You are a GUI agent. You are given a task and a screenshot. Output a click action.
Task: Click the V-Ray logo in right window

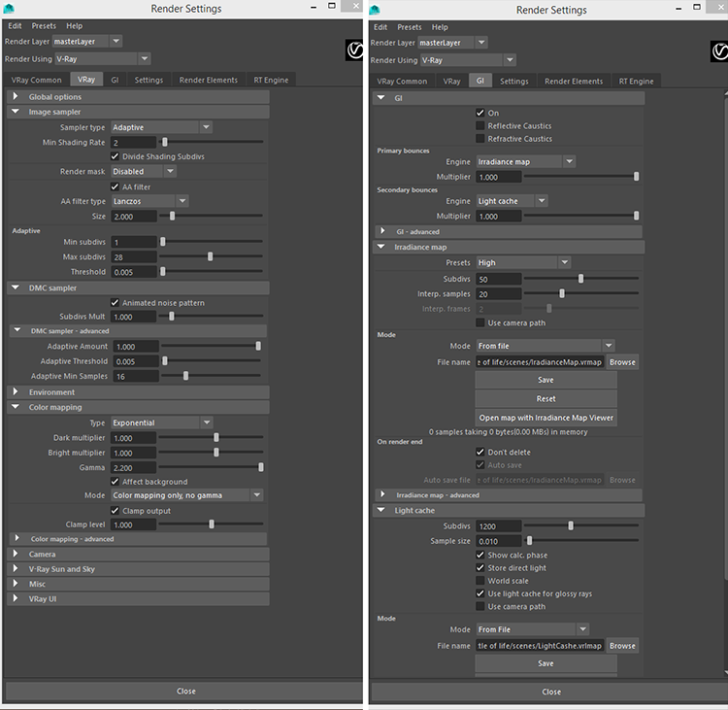click(x=719, y=51)
